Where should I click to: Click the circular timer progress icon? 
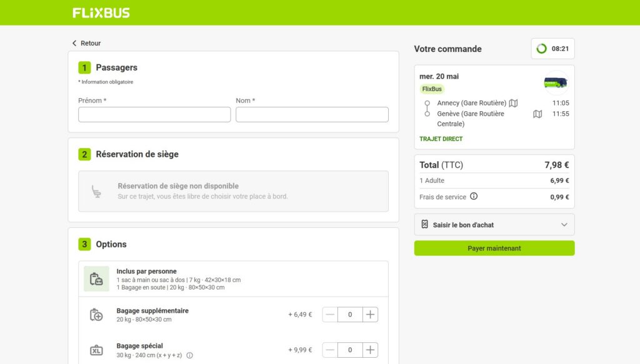pos(542,49)
